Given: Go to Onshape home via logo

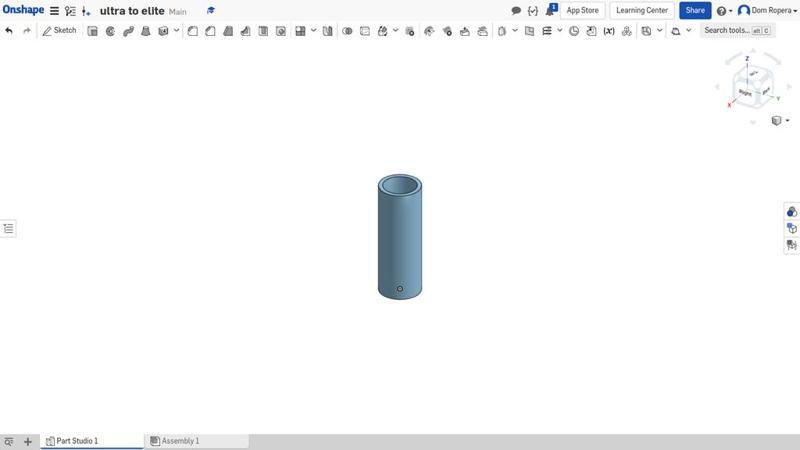Looking at the screenshot, I should 23,10.
